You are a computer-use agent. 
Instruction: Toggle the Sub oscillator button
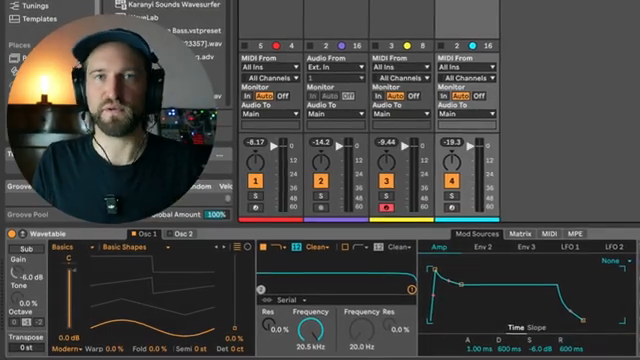point(27,249)
